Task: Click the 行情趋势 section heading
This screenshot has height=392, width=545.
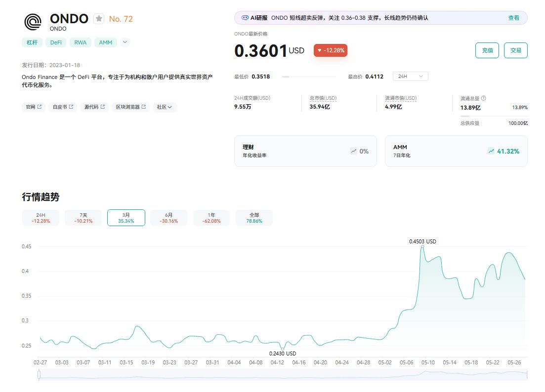Action: point(41,197)
